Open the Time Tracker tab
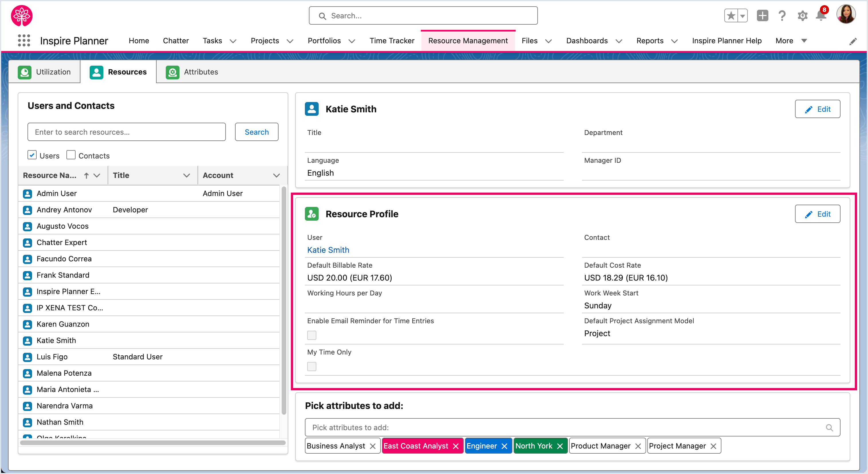868x474 pixels. click(392, 40)
